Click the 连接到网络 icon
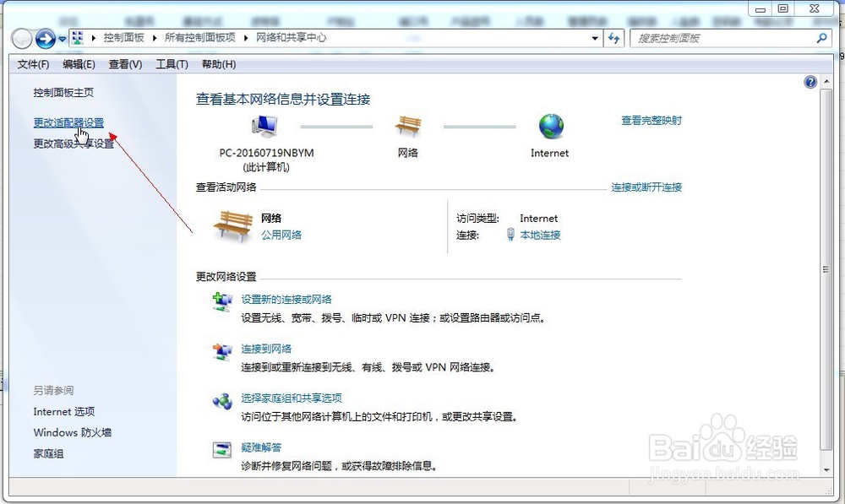Image resolution: width=845 pixels, height=504 pixels. coord(223,350)
